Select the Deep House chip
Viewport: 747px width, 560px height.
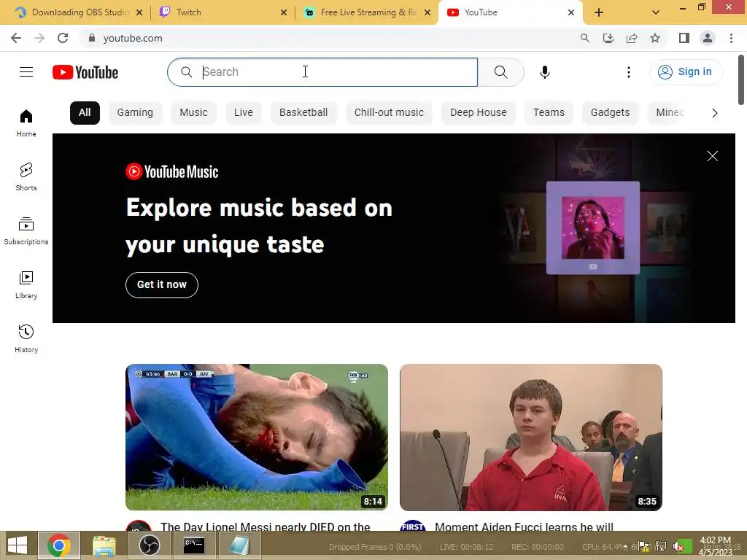[x=479, y=113]
